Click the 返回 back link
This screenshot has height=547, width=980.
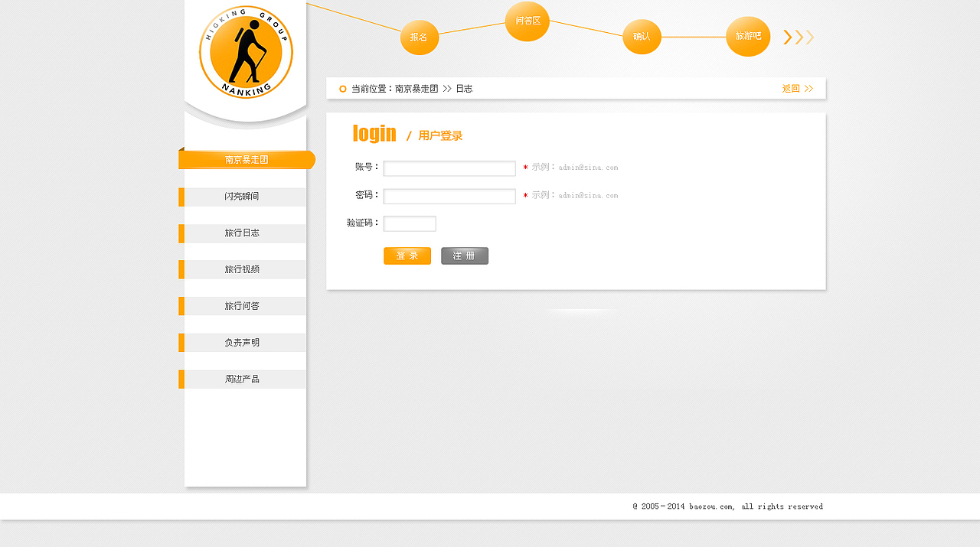click(798, 89)
